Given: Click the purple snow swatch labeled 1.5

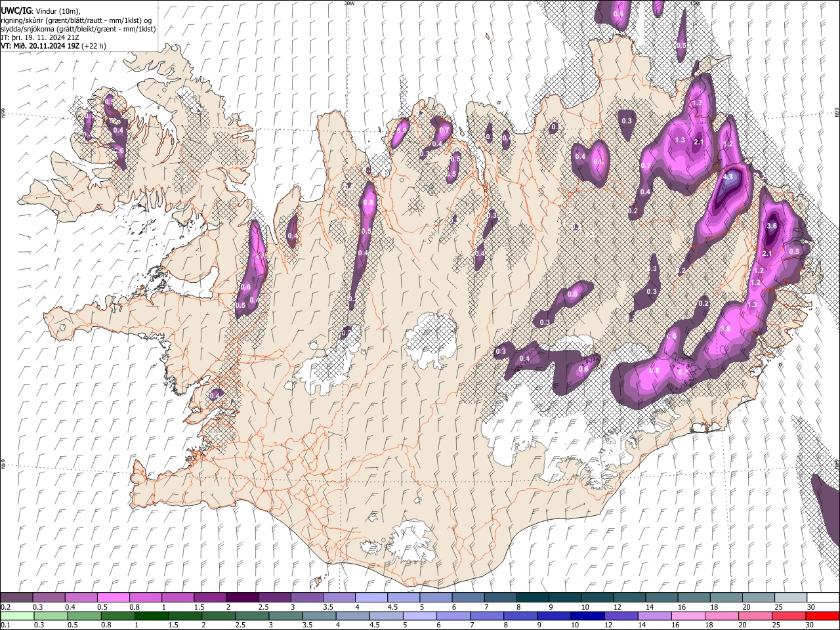Looking at the screenshot, I should [x=210, y=598].
